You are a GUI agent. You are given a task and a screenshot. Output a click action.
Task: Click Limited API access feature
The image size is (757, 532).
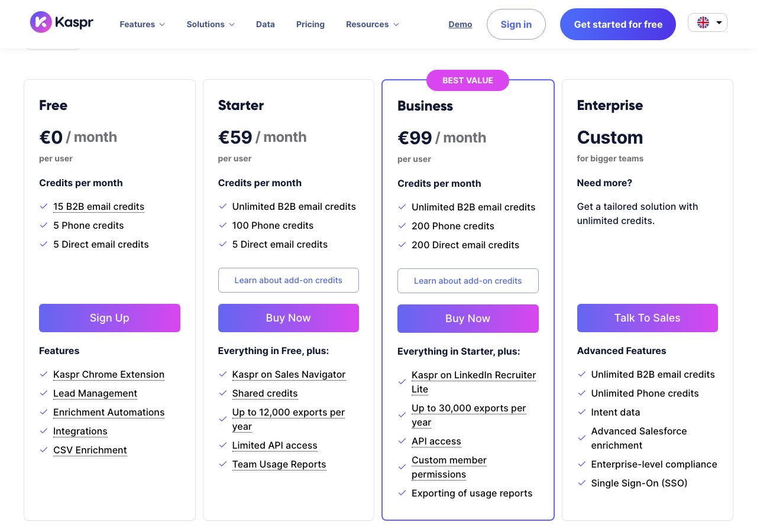click(x=275, y=445)
